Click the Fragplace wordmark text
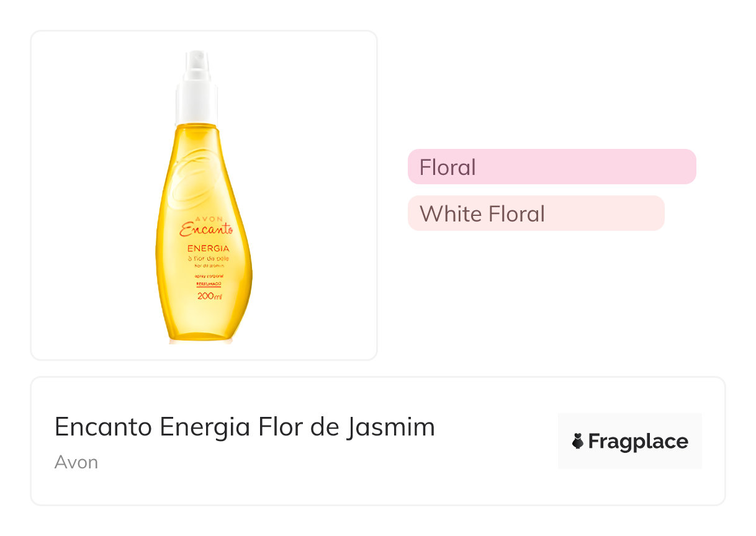Image resolution: width=756 pixels, height=536 pixels. point(638,441)
